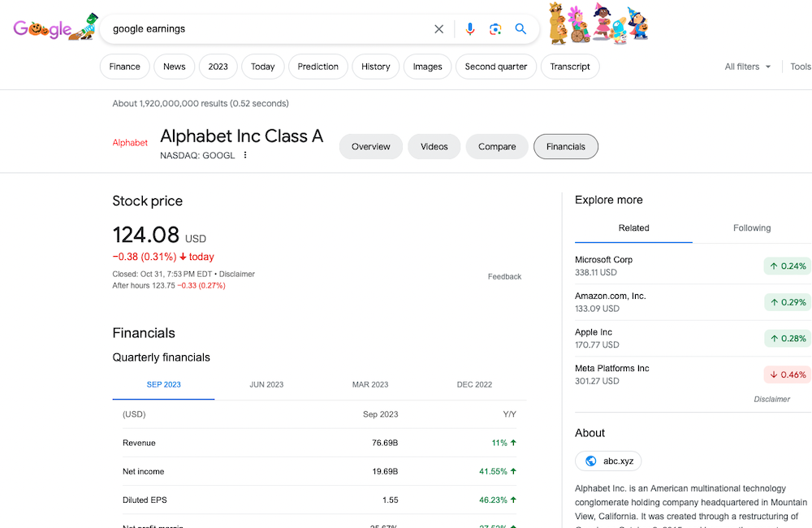Filter results by News chip
Screen dimensions: 812x528
174,67
